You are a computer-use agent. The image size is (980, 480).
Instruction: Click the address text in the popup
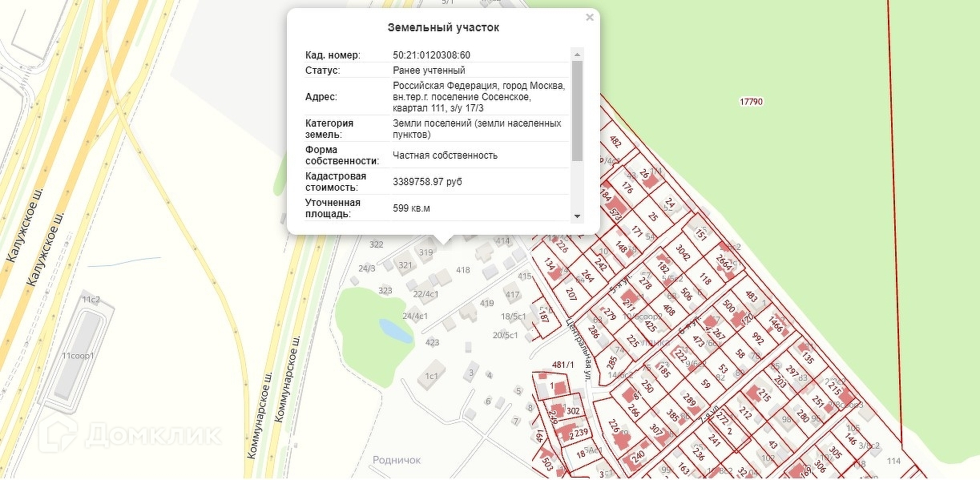click(478, 97)
